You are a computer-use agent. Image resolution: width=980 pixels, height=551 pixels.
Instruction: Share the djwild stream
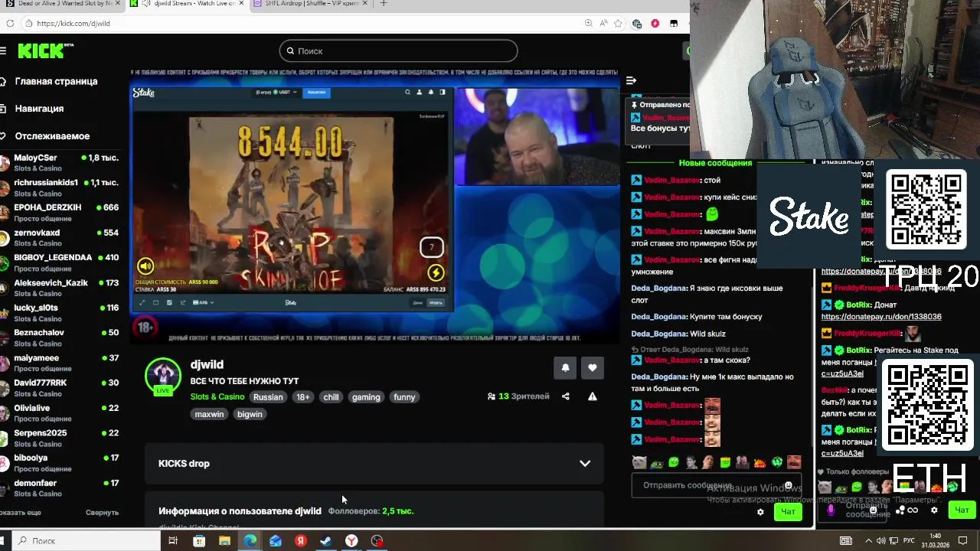(x=565, y=396)
